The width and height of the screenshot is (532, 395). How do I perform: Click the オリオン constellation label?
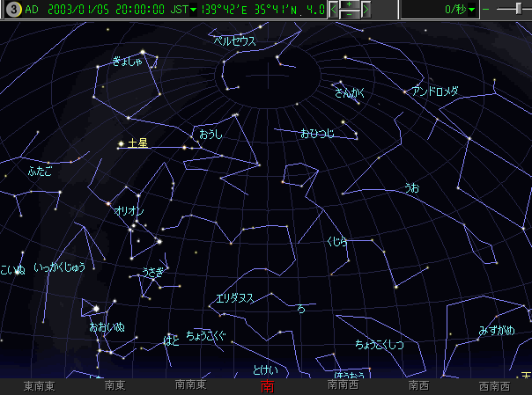click(x=129, y=211)
